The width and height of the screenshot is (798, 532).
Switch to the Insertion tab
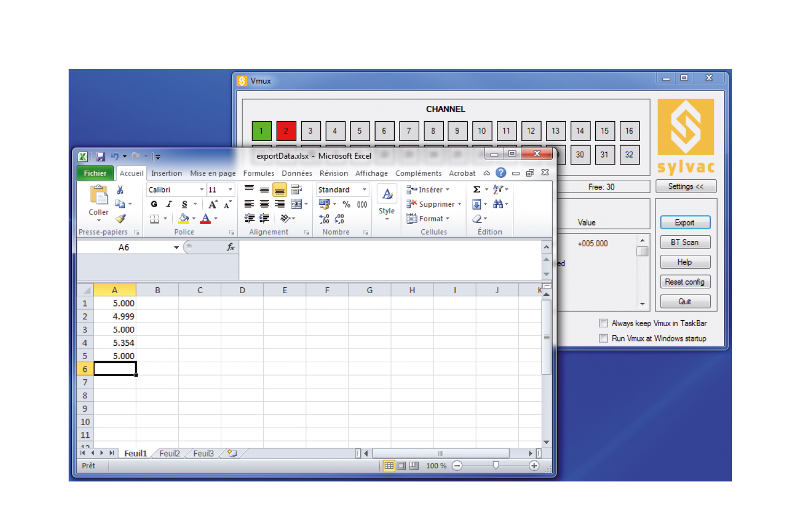pos(167,173)
